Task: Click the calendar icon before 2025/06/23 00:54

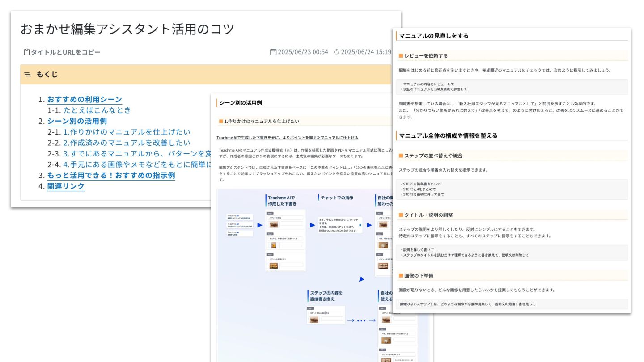Action: (x=273, y=52)
